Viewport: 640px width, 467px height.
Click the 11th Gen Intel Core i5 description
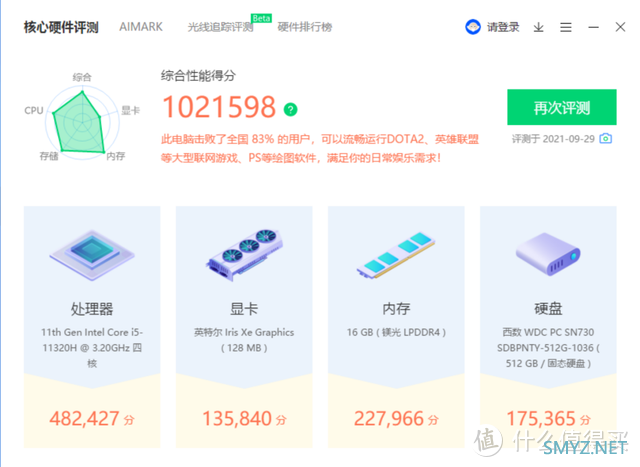[x=92, y=348]
